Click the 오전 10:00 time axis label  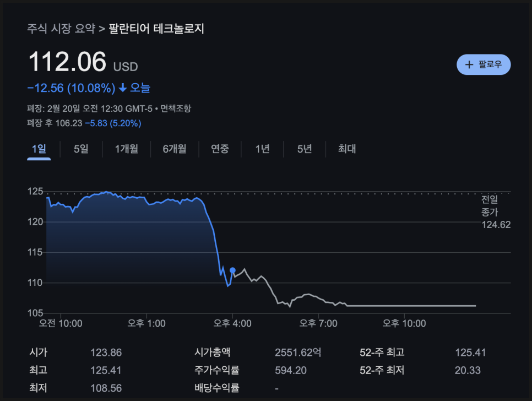tap(61, 323)
